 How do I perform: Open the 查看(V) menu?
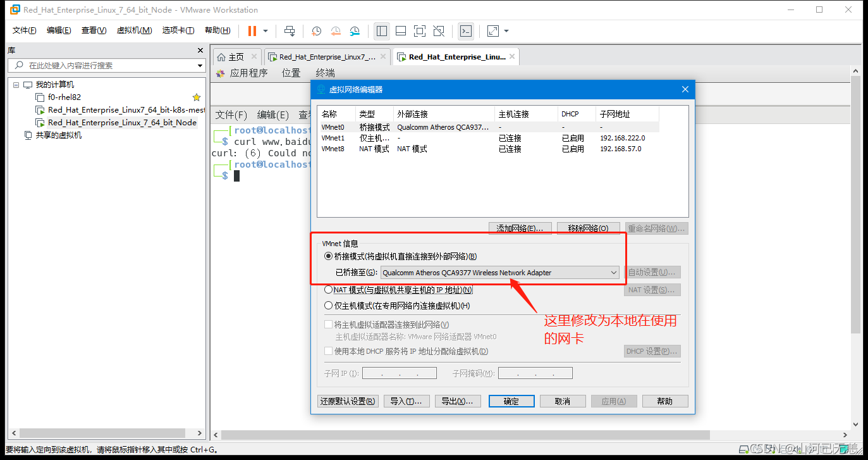[x=94, y=30]
